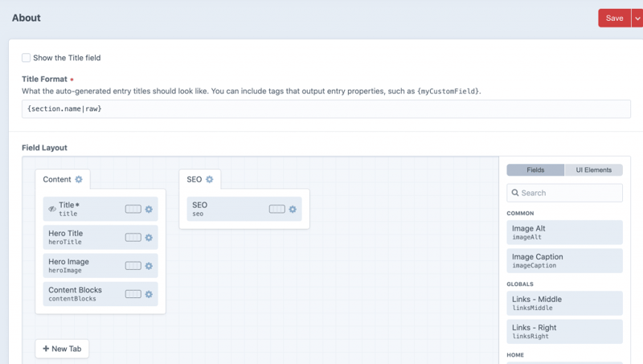Screen dimensions: 643x364
Task: Select the Image Alt field item
Action: pos(564,233)
